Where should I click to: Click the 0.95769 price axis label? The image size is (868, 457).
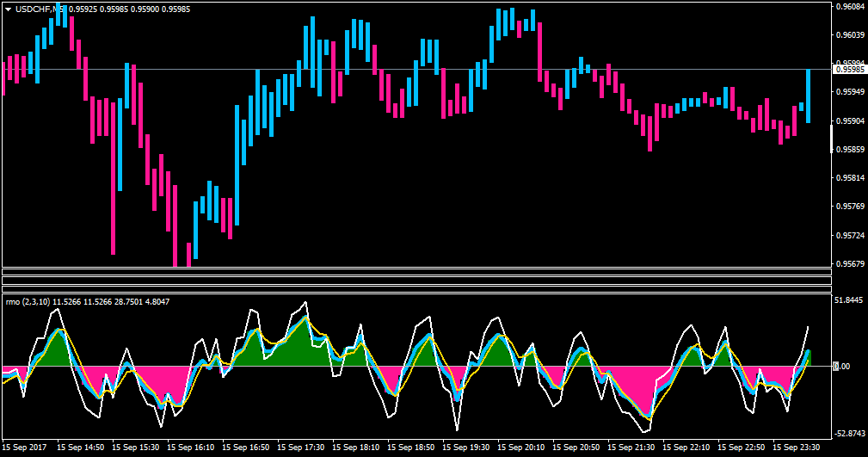850,207
